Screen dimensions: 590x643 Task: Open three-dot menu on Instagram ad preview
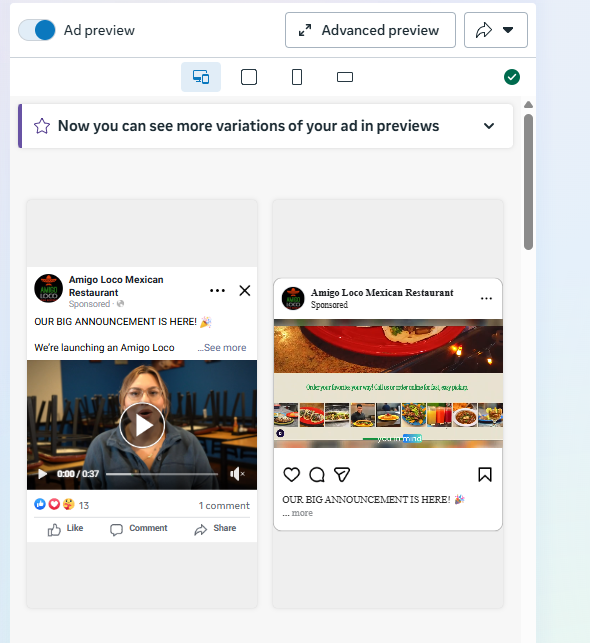coord(486,299)
